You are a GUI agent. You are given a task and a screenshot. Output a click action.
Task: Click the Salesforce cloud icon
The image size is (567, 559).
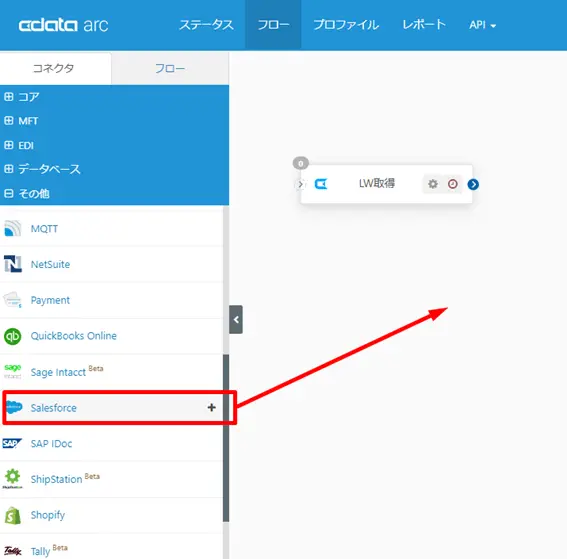pos(14,407)
